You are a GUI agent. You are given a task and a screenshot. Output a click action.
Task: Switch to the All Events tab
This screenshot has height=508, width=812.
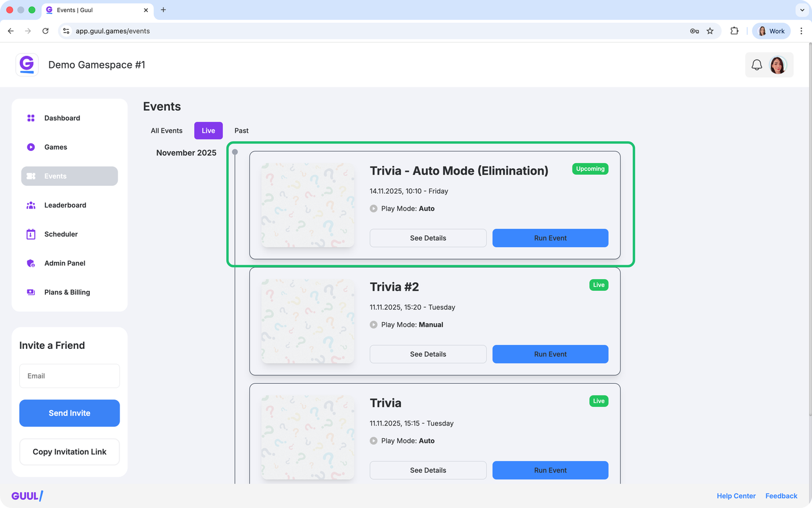point(166,131)
